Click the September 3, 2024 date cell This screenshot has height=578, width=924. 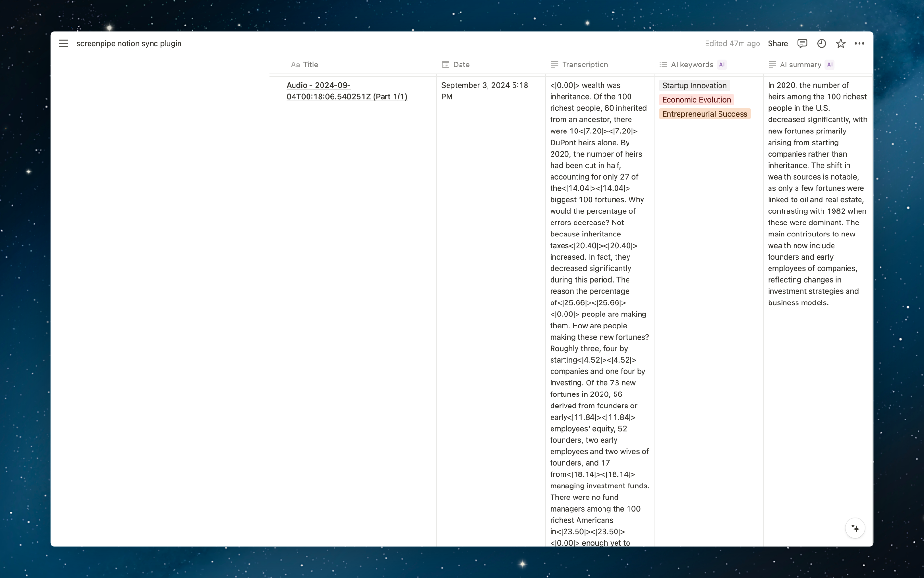[x=484, y=91]
